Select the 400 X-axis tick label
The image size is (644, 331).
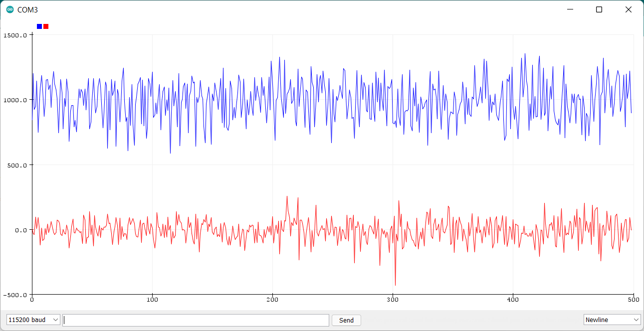(513, 300)
